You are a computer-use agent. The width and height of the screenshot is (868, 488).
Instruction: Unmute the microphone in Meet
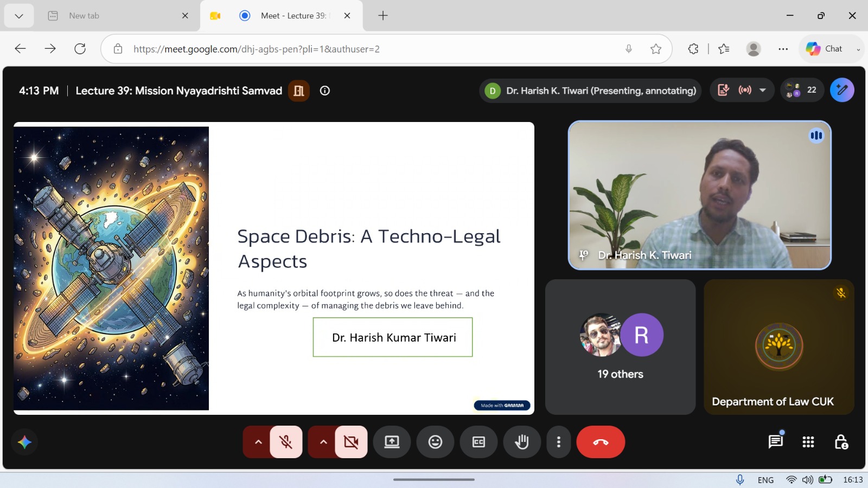(x=286, y=442)
